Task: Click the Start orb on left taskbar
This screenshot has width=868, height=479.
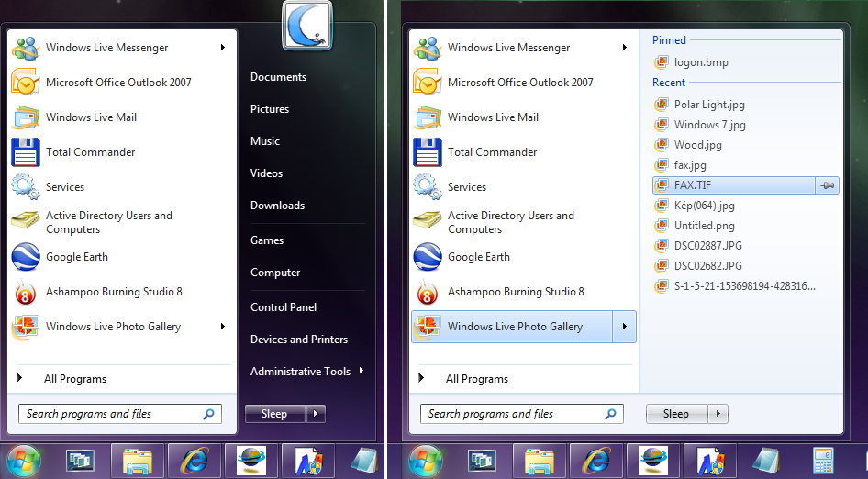Action: pos(23,462)
